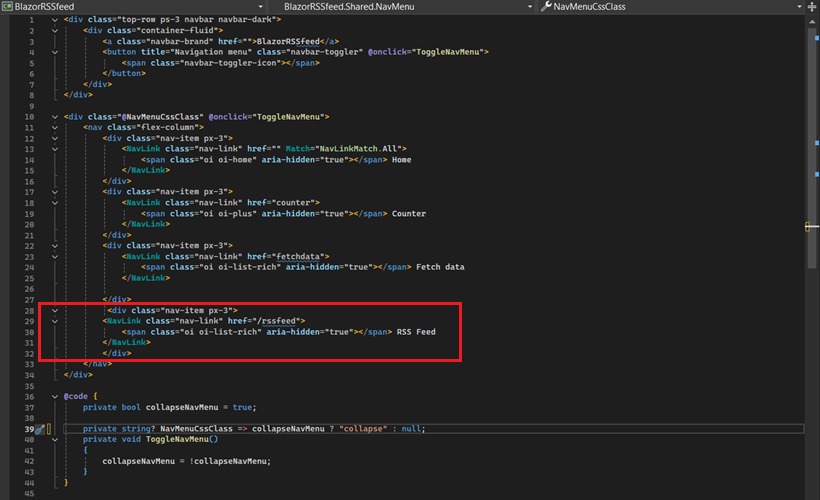This screenshot has height=500, width=820.
Task: Click 'navbar-toggler' class on line 4
Action: (322, 52)
